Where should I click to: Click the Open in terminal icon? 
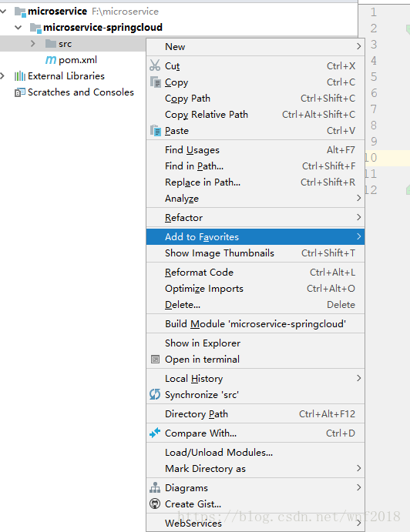(155, 359)
